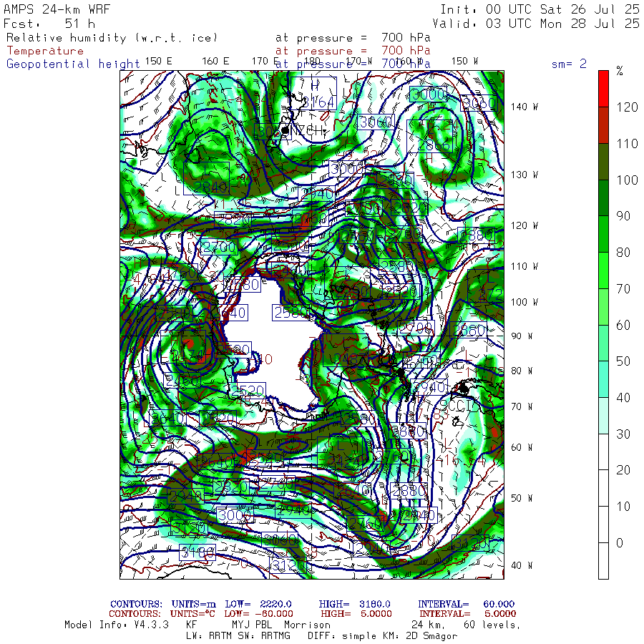
Task: Click the '110 W' longitude label
Action: (525, 266)
